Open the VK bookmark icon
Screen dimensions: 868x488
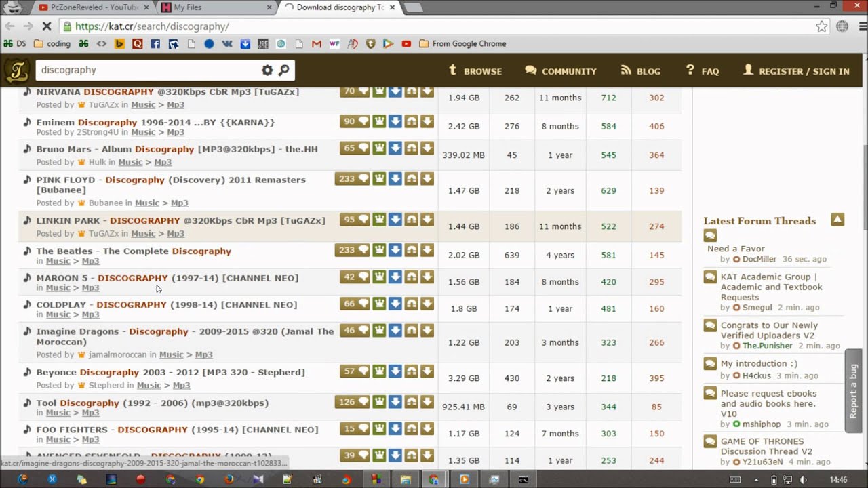tap(227, 43)
